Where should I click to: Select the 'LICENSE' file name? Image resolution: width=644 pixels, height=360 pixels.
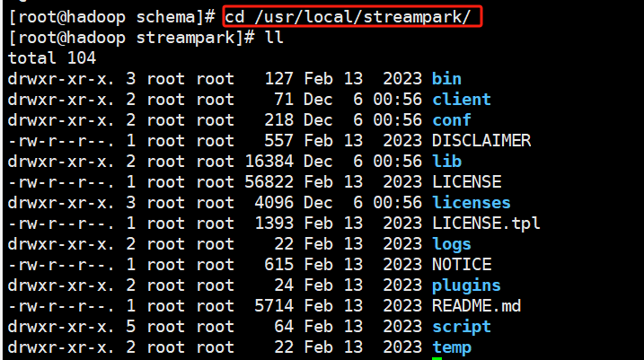point(466,182)
